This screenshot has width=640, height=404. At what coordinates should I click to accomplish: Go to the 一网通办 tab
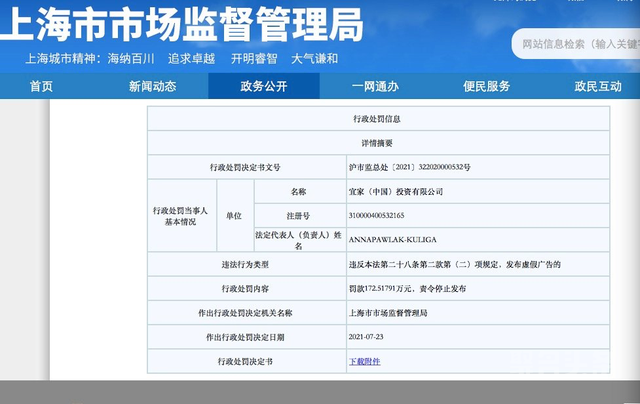pyautogui.click(x=375, y=86)
